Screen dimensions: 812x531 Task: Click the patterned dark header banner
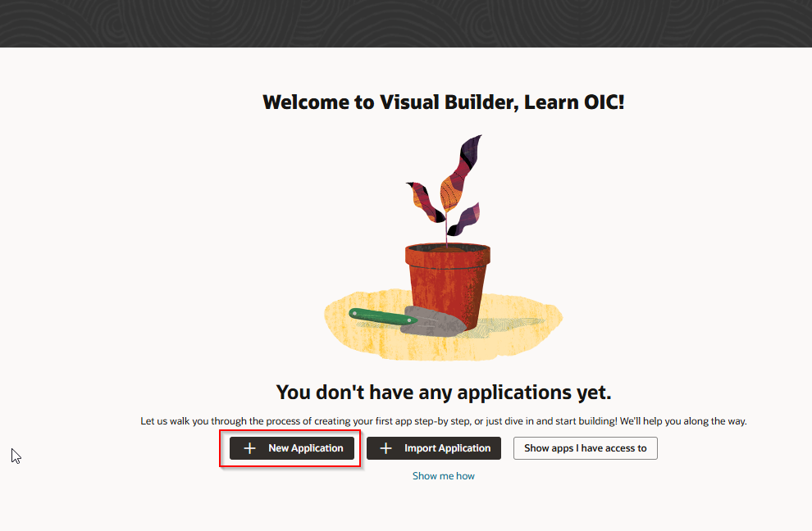(x=406, y=23)
